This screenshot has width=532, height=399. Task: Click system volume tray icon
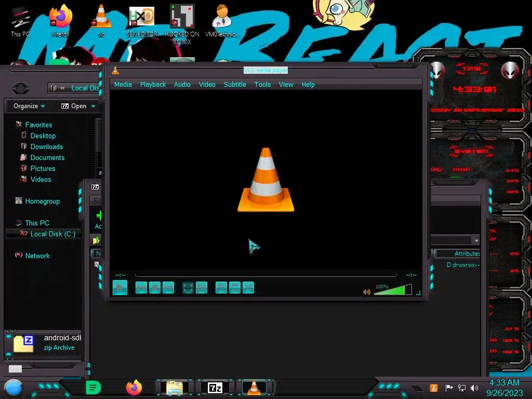[474, 388]
